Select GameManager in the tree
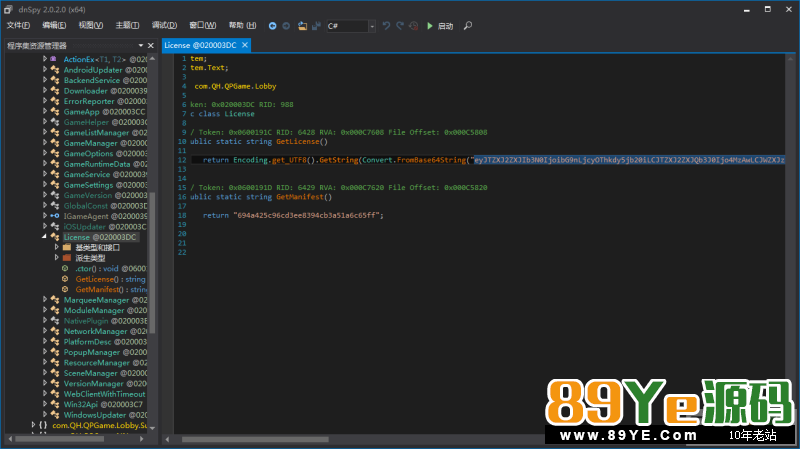Screen dimensions: 800x449 [105, 143]
